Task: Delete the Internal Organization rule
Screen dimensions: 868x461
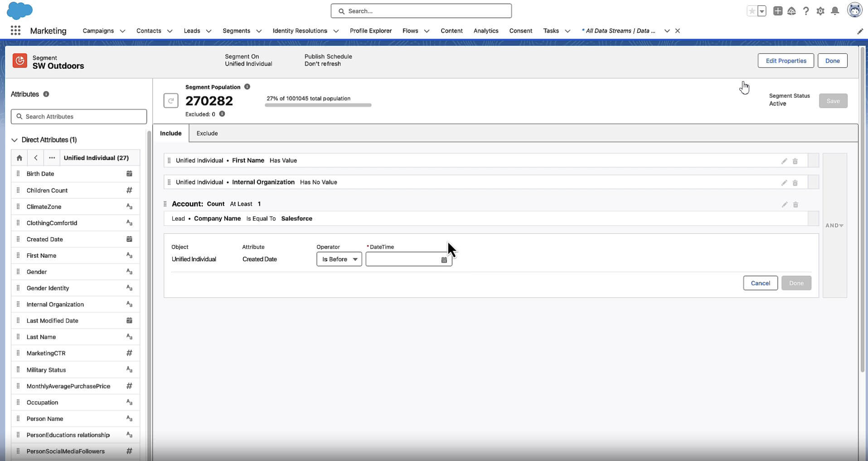Action: 795,182
